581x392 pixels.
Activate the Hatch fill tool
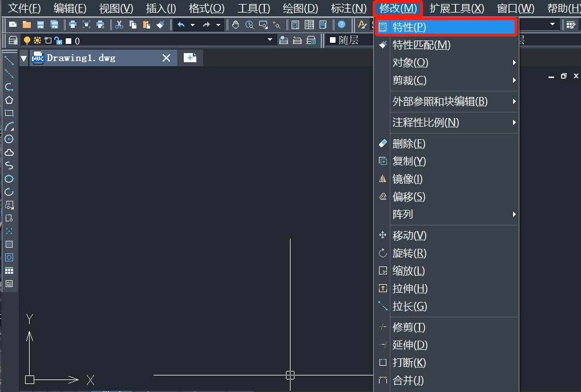coord(9,244)
